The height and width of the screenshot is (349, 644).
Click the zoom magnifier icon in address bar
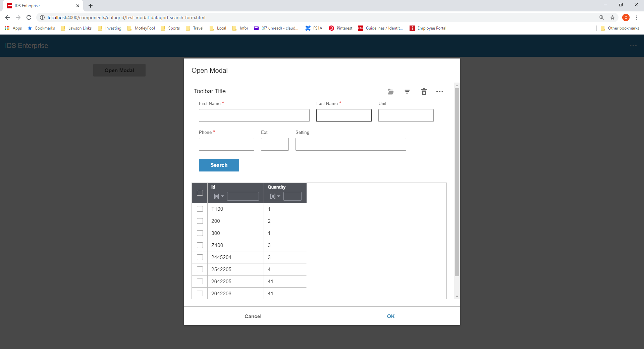(602, 17)
